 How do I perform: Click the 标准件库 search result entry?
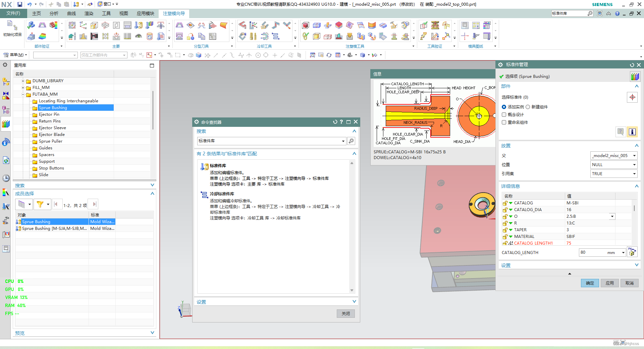[218, 166]
